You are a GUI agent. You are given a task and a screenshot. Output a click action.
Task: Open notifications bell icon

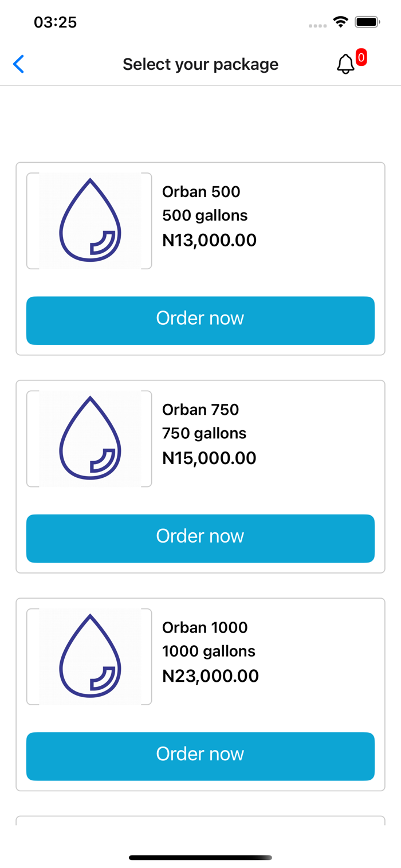pos(345,64)
